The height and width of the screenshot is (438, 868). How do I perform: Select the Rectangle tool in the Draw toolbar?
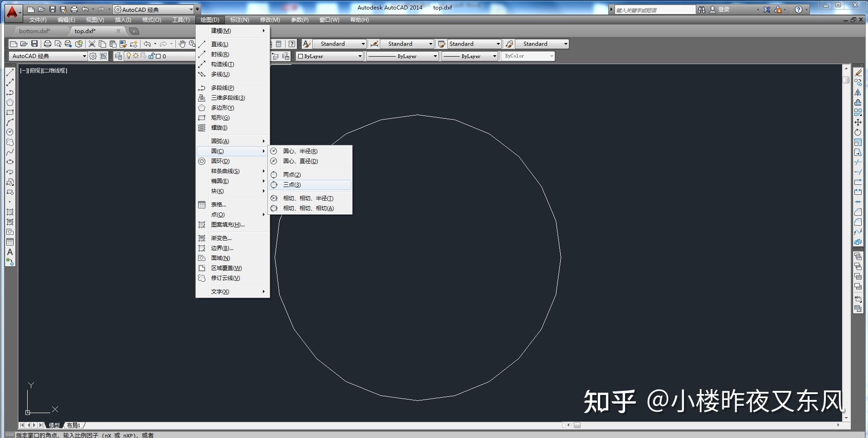[x=10, y=112]
